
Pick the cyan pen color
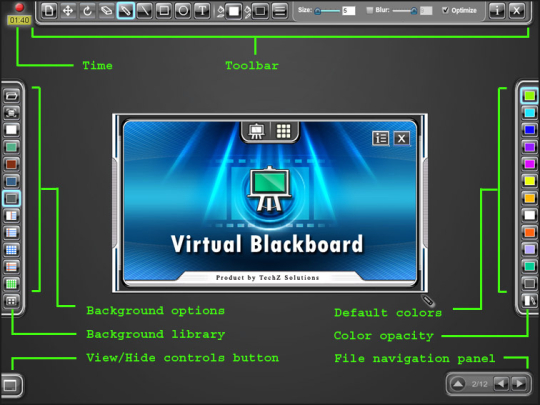pos(529,113)
